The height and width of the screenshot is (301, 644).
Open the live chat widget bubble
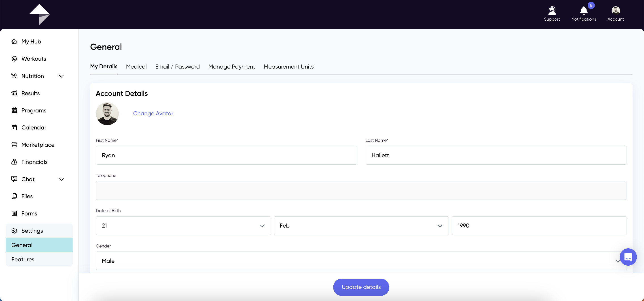(x=628, y=257)
